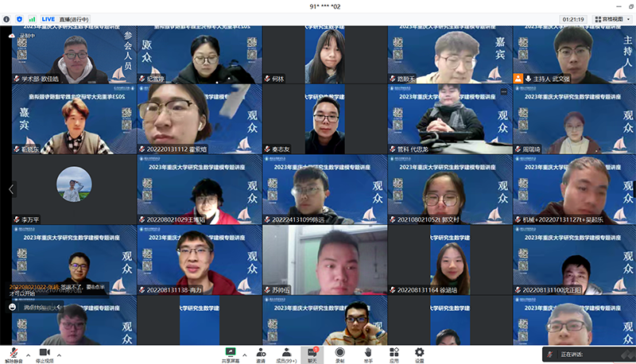Open the 邀请 invite dialog

(x=261, y=355)
